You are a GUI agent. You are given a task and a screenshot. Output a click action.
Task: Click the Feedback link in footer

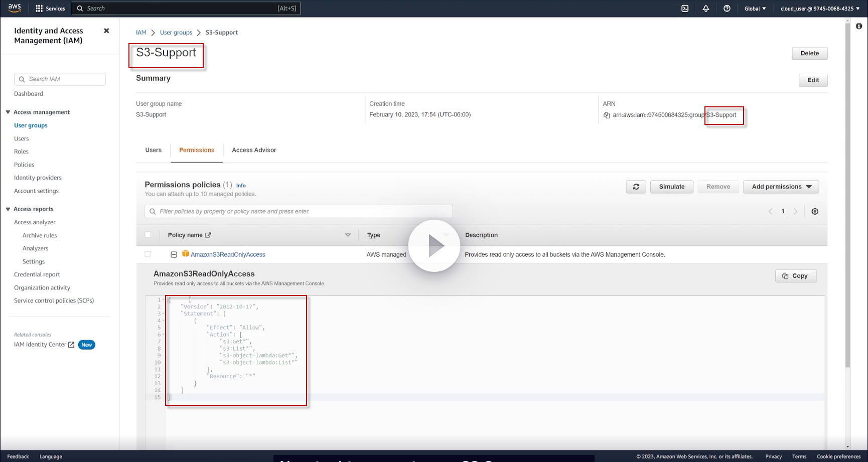[18, 456]
